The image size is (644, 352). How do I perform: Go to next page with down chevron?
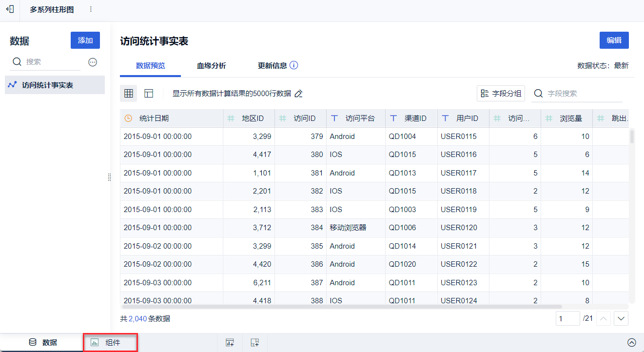pyautogui.click(x=621, y=319)
